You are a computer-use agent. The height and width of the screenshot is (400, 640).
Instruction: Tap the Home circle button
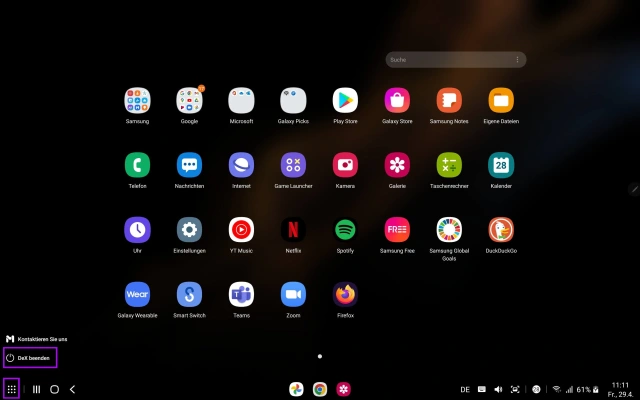coord(54,389)
